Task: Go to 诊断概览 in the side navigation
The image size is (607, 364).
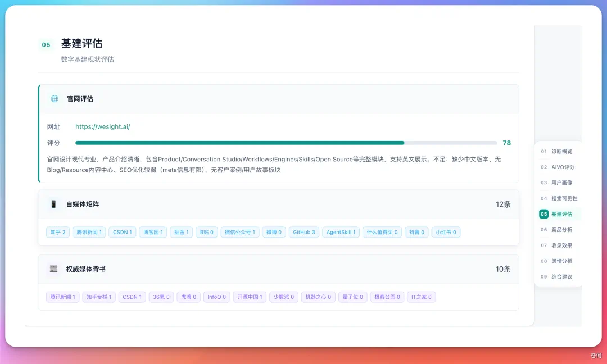Action: pyautogui.click(x=556, y=151)
